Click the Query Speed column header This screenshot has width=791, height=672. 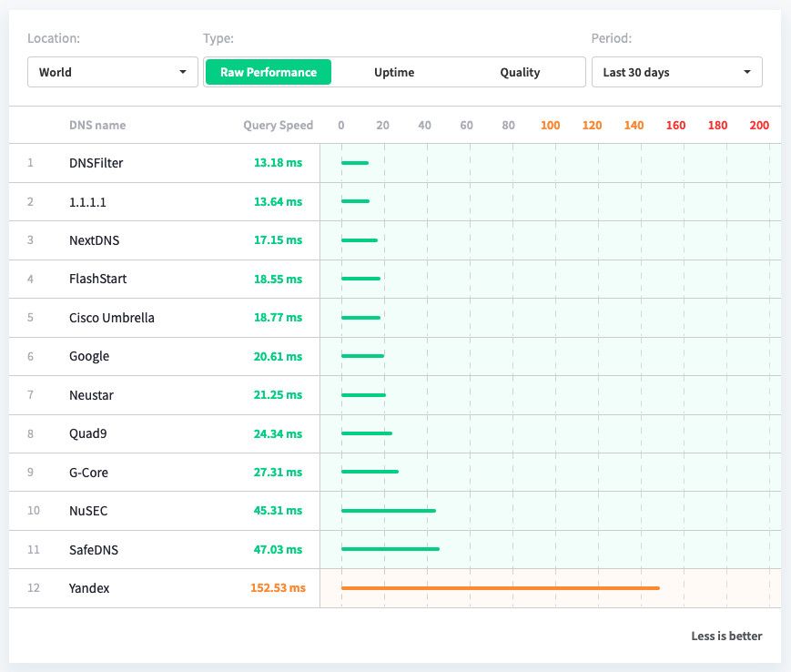pyautogui.click(x=278, y=125)
